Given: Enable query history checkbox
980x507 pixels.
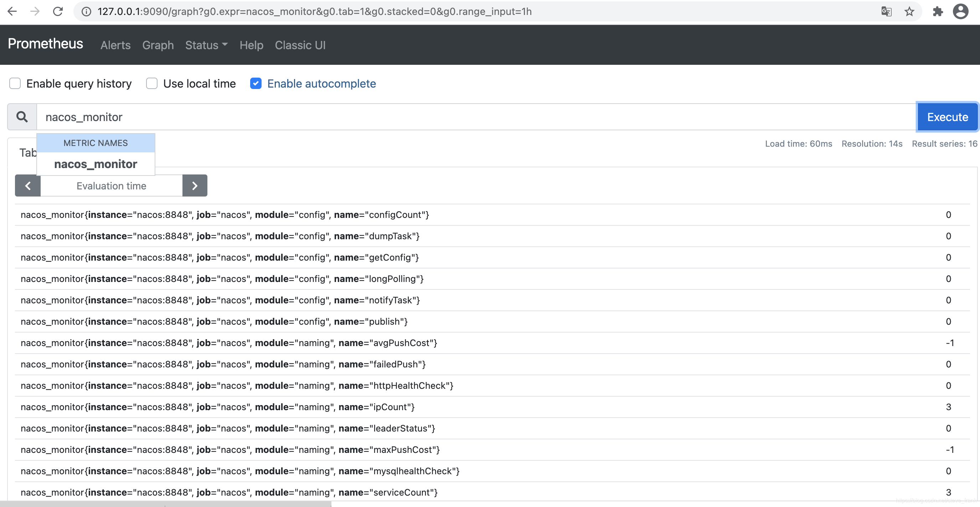Looking at the screenshot, I should [15, 83].
